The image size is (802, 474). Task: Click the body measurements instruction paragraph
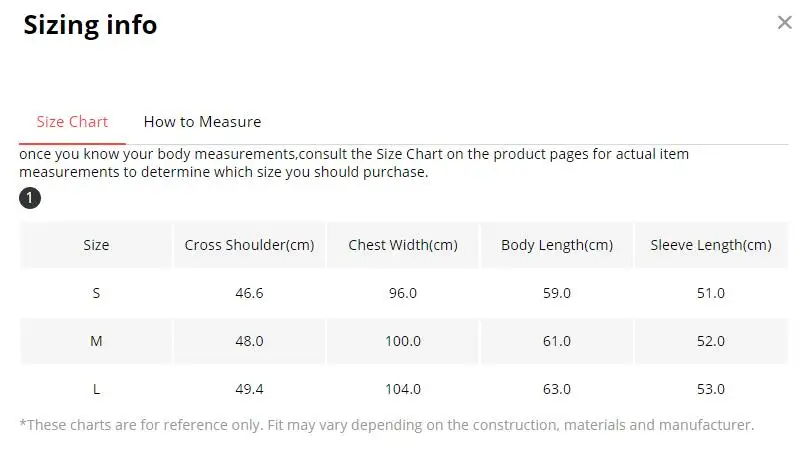[354, 163]
